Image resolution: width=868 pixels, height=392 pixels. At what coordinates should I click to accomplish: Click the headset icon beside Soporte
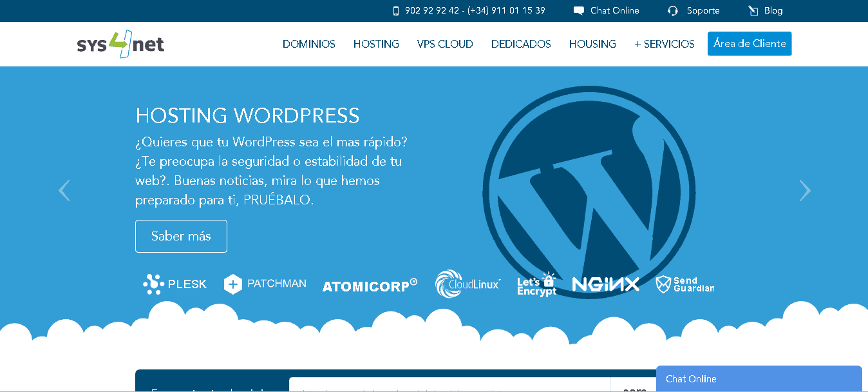673,11
